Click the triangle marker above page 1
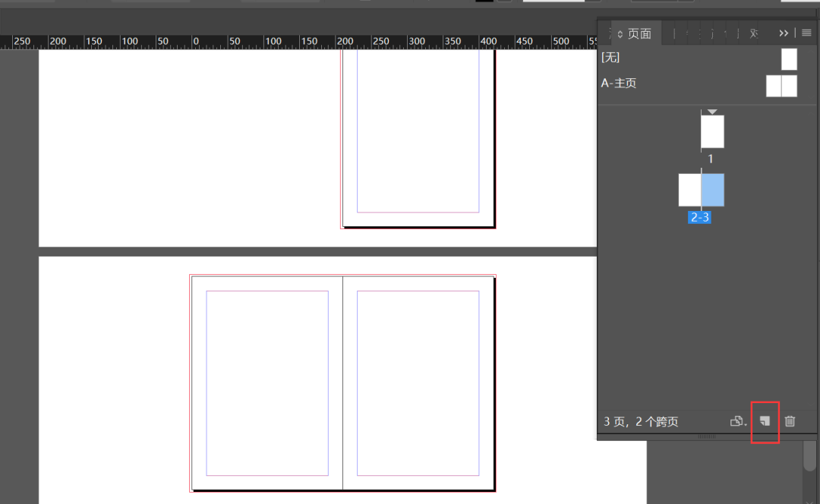This screenshot has width=820, height=504. (x=711, y=111)
